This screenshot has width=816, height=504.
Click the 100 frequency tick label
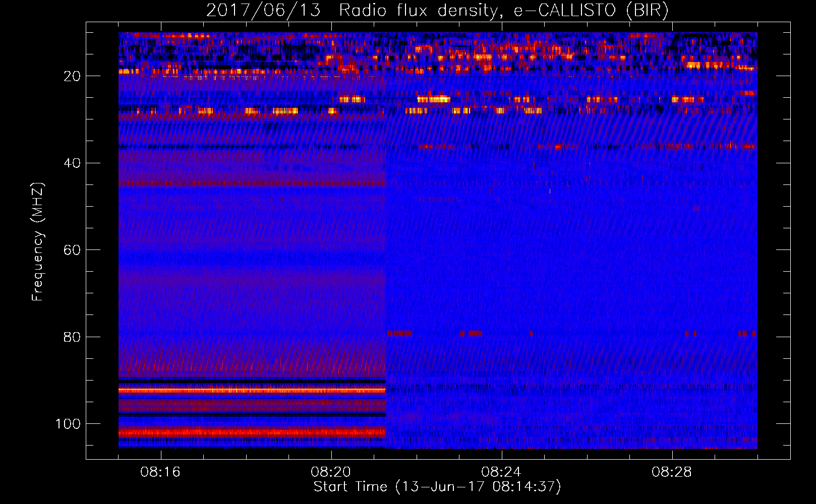pos(68,424)
